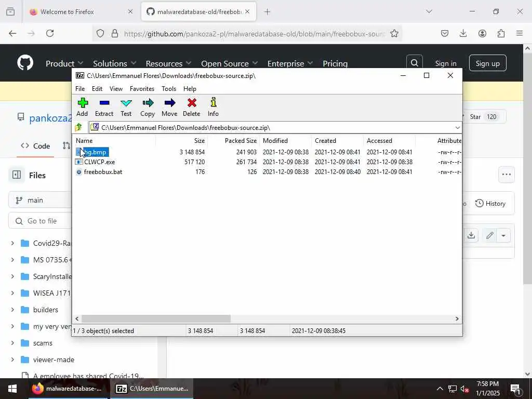The height and width of the screenshot is (399, 532).
Task: Click the Move toolbar icon
Action: pos(169,107)
